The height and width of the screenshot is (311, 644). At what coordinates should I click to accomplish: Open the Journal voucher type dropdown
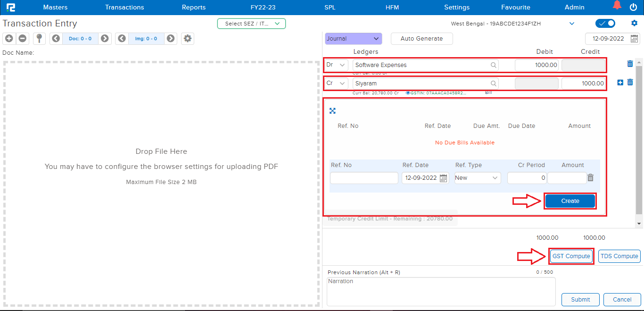[x=353, y=39]
